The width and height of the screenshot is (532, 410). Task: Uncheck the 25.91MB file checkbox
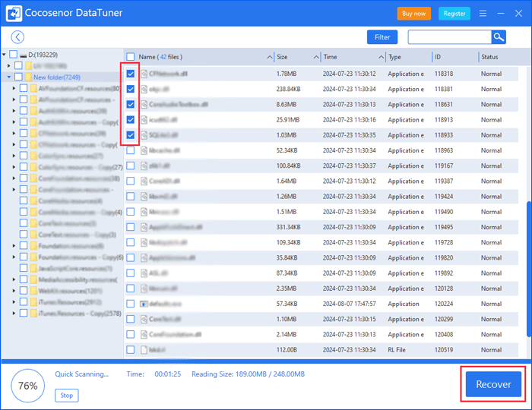130,120
